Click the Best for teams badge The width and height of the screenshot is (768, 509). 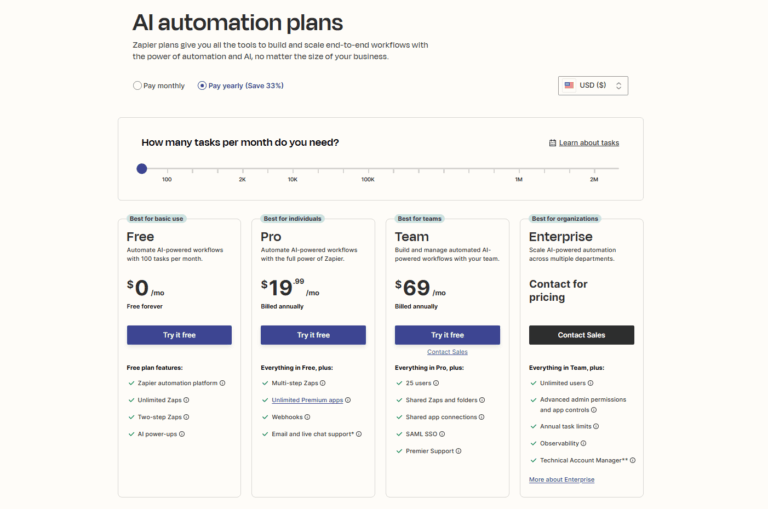420,219
